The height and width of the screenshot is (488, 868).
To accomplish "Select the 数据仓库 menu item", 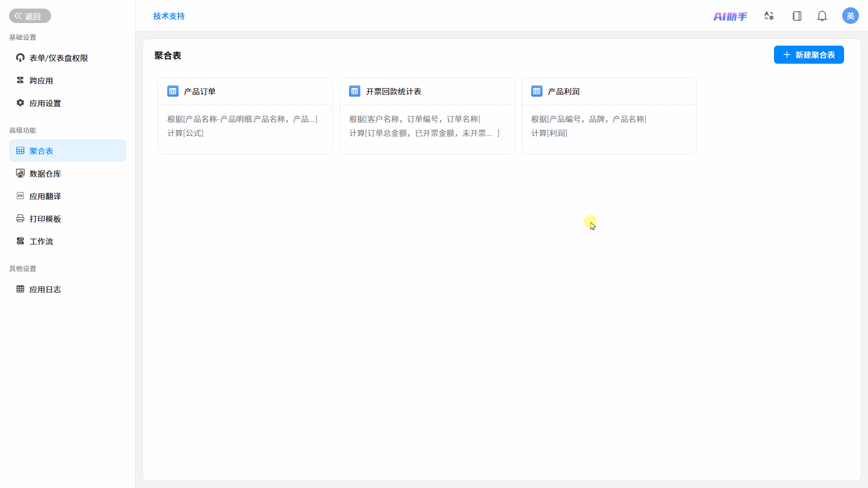I will tap(67, 174).
